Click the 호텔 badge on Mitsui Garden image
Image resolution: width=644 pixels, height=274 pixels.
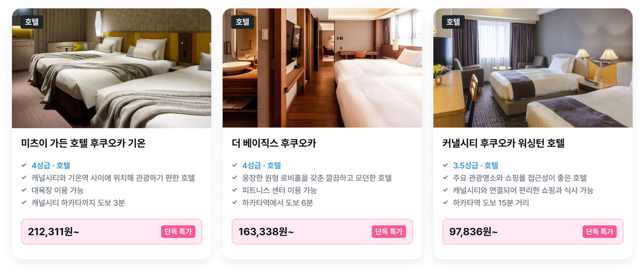pos(32,22)
